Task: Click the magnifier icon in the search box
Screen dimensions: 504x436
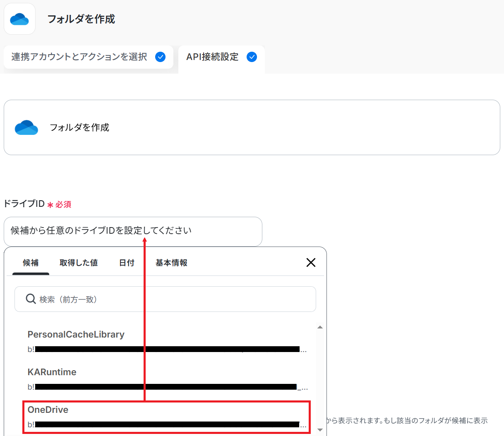Action: click(31, 299)
